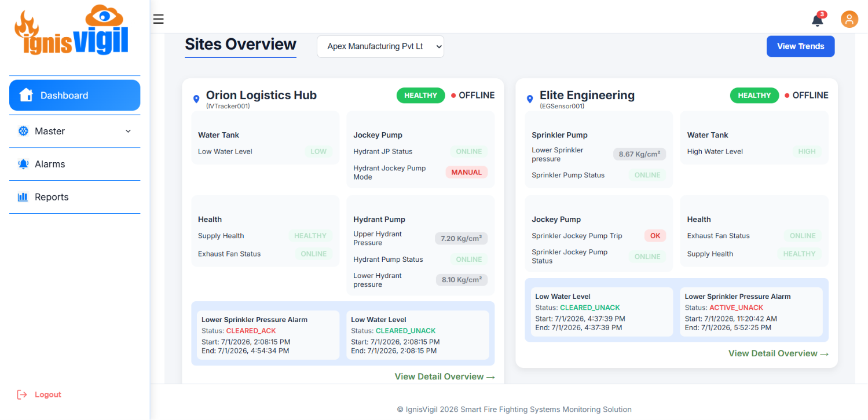Click the View Trends button

800,46
